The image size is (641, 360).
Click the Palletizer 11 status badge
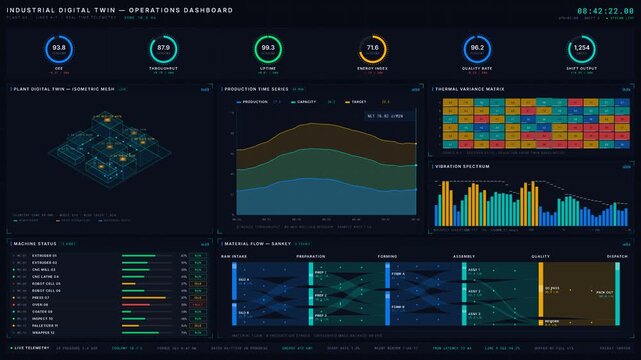pyautogui.click(x=198, y=326)
